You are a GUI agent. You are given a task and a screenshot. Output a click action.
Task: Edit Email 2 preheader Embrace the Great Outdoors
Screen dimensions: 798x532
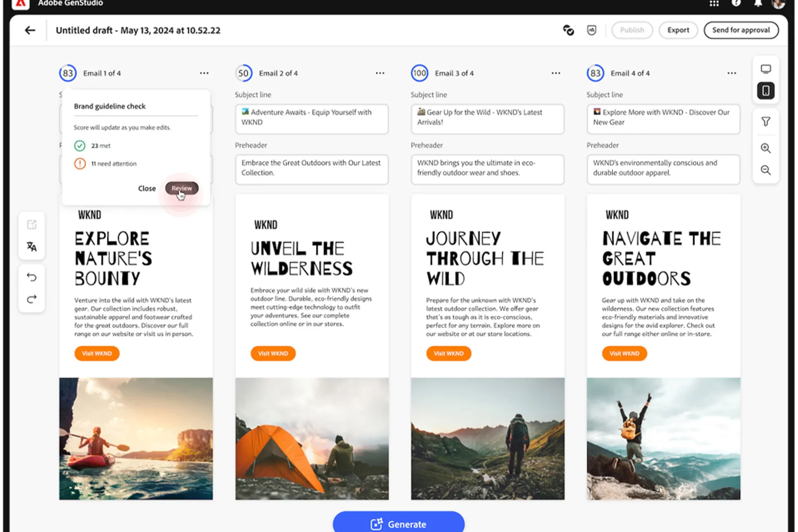(x=312, y=169)
